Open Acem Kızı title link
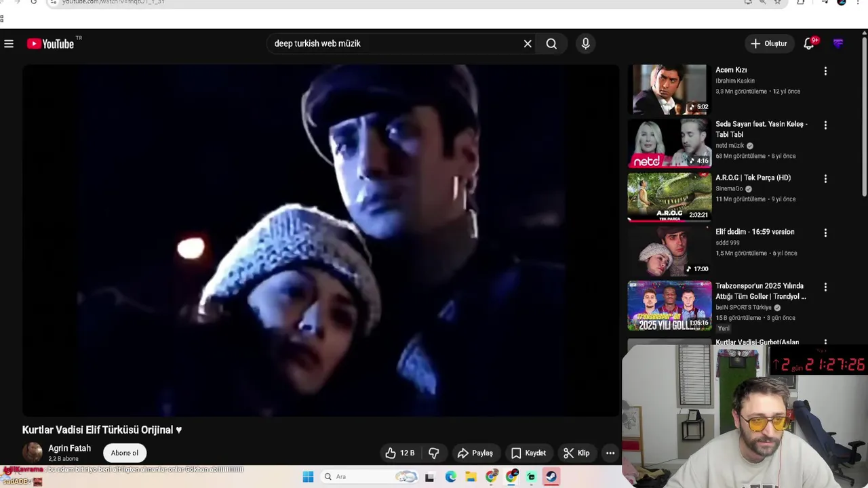The image size is (868, 488). (x=731, y=70)
